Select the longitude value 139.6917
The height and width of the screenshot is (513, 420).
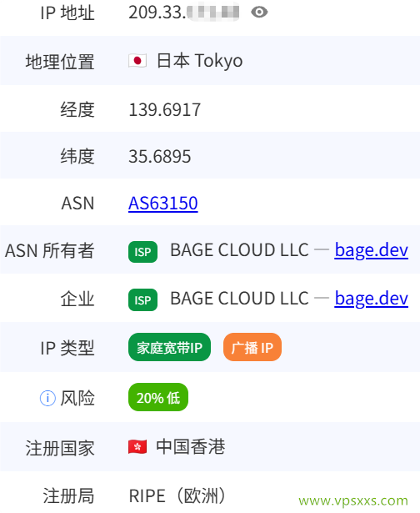tap(165, 109)
